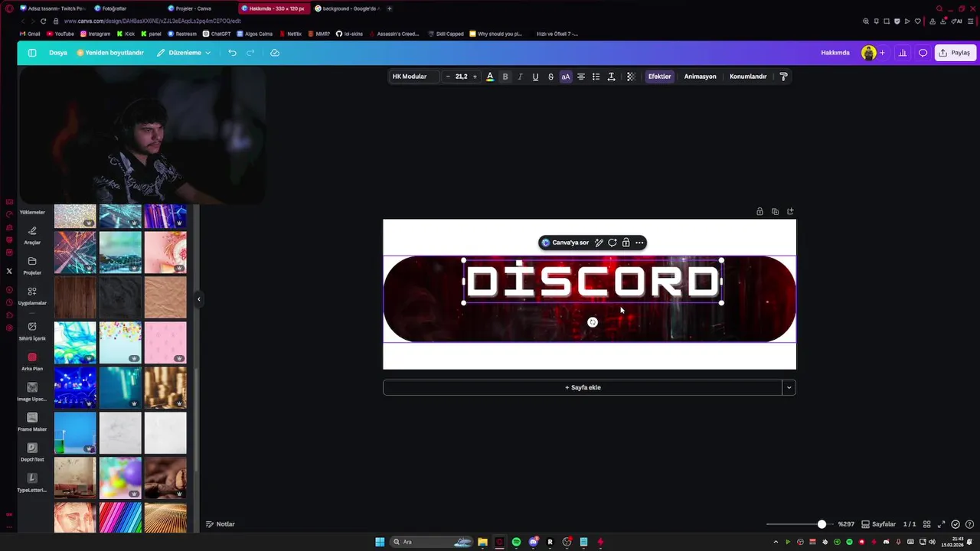Adjust the zoom slider handle
This screenshot has height=551, width=980.
pos(822,524)
